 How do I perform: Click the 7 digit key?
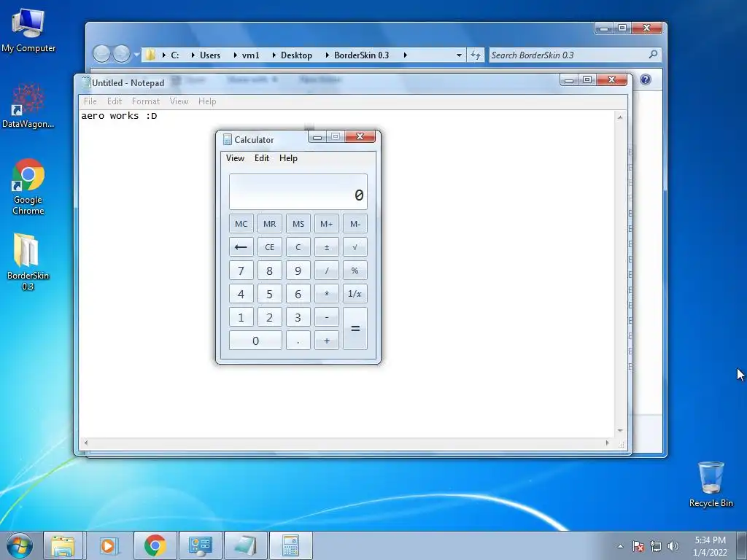(x=241, y=271)
